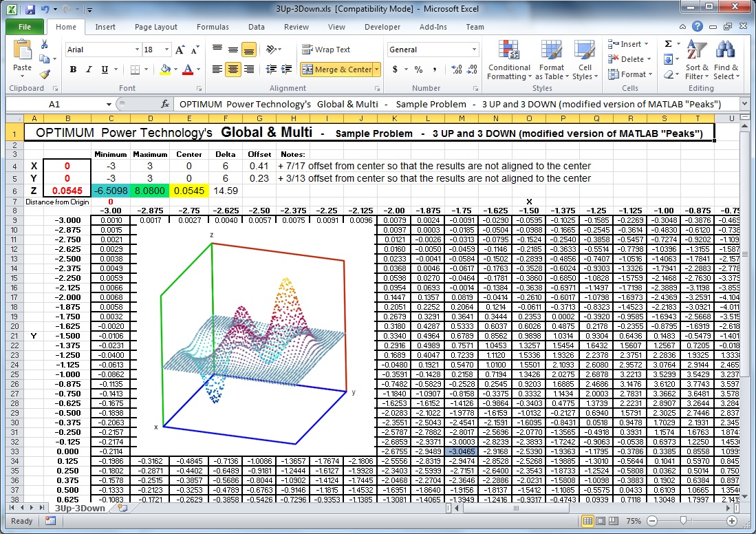
Task: Open the Format cells dropdown
Action: 630,74
